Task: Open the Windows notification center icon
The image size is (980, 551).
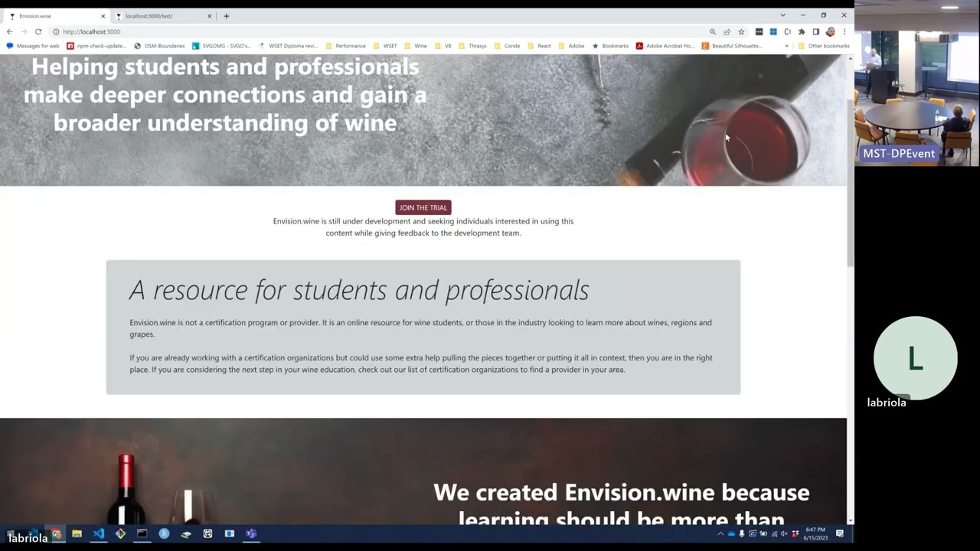Action: (840, 533)
